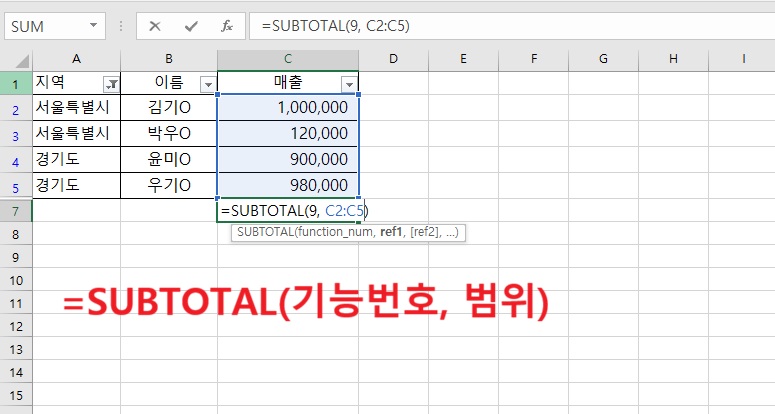Image resolution: width=775 pixels, height=414 pixels.
Task: Select column C header
Action: (x=288, y=59)
